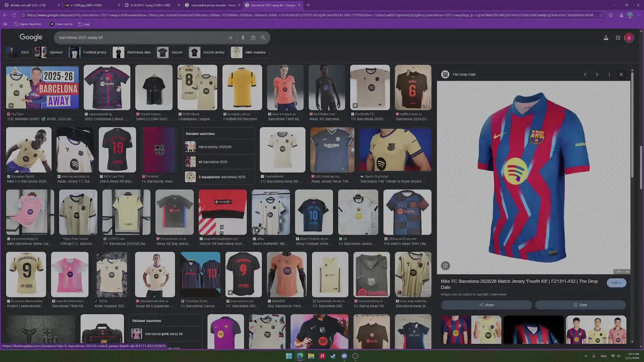Reload the page with the refresh icon

(14, 15)
